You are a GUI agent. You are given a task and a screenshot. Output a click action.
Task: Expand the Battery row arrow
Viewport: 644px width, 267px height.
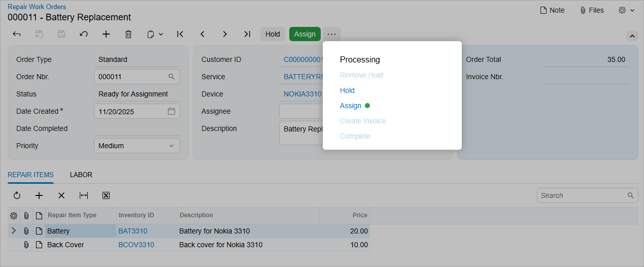point(14,231)
